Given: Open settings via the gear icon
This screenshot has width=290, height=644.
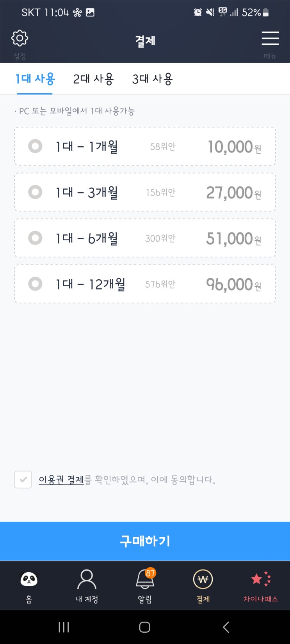Looking at the screenshot, I should tap(20, 39).
